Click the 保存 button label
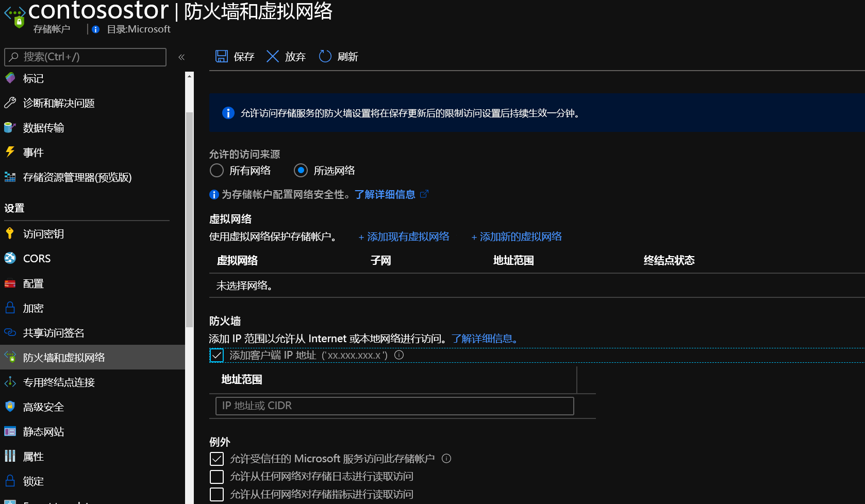Image resolution: width=865 pixels, height=504 pixels. click(x=244, y=57)
